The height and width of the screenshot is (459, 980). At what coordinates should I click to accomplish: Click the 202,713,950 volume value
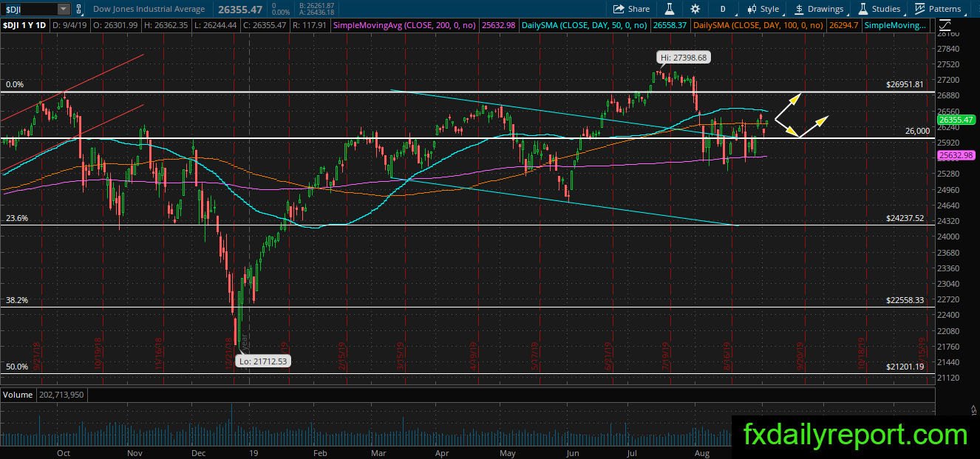point(61,395)
